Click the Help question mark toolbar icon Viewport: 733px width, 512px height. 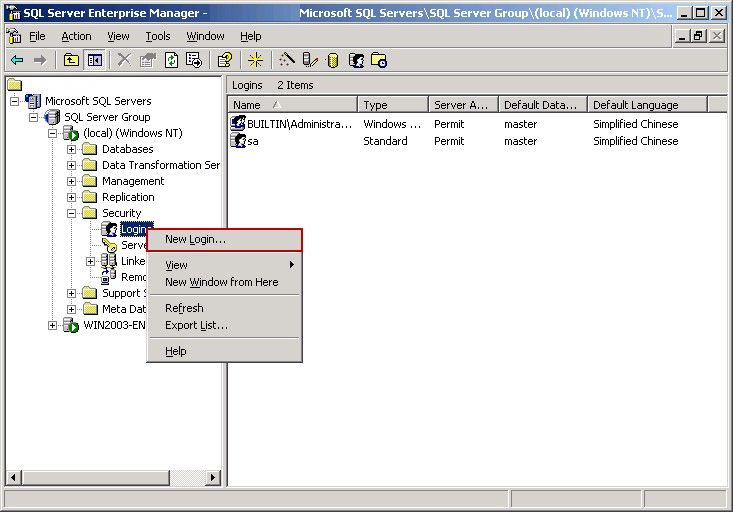(225, 60)
